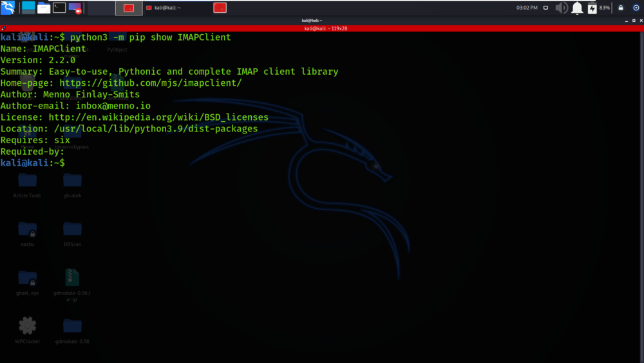The width and height of the screenshot is (644, 363).
Task: Select the first red terminal taskbar thumbnail
Action: pyautogui.click(x=129, y=8)
